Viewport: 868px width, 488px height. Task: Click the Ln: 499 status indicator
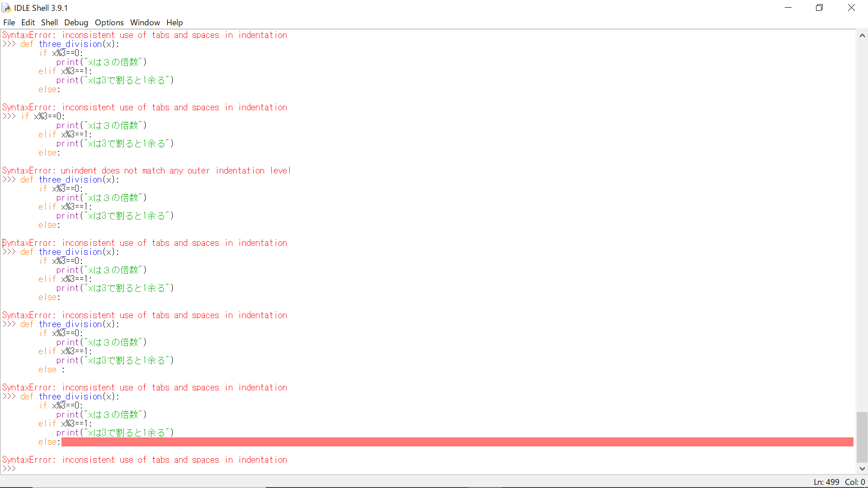(x=826, y=482)
